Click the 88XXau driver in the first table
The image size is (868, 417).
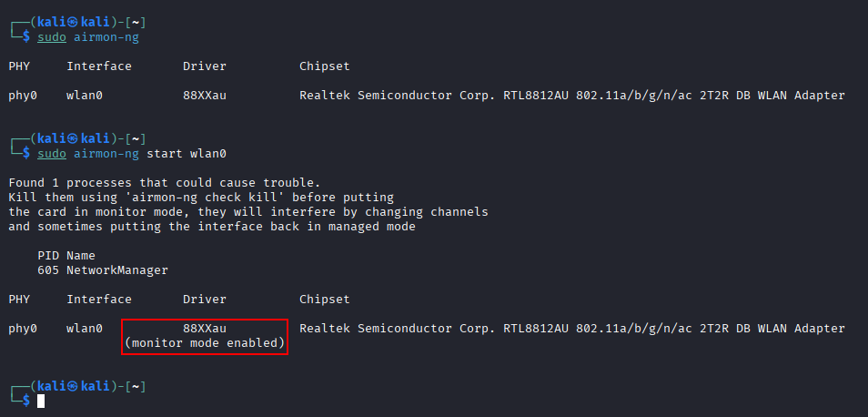click(x=204, y=96)
